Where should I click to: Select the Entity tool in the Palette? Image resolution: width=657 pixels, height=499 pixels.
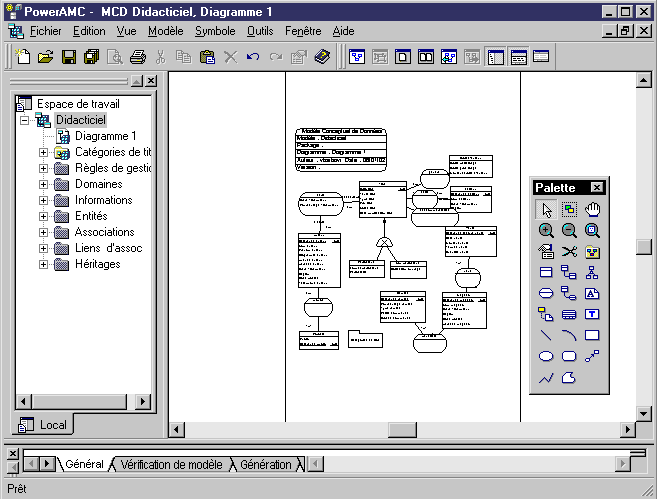tap(546, 273)
